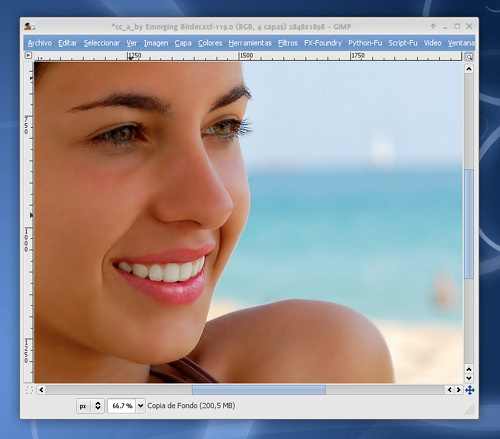The image size is (500, 439).
Task: Click the status text Copia de Fondo
Action: tap(191, 406)
